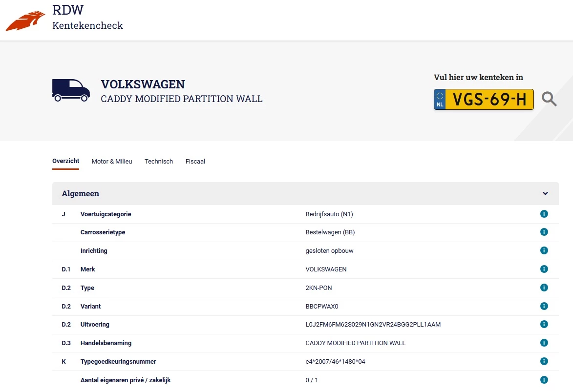Click the RDW eagle logo icon
Screen dimensions: 573x392
point(24,20)
